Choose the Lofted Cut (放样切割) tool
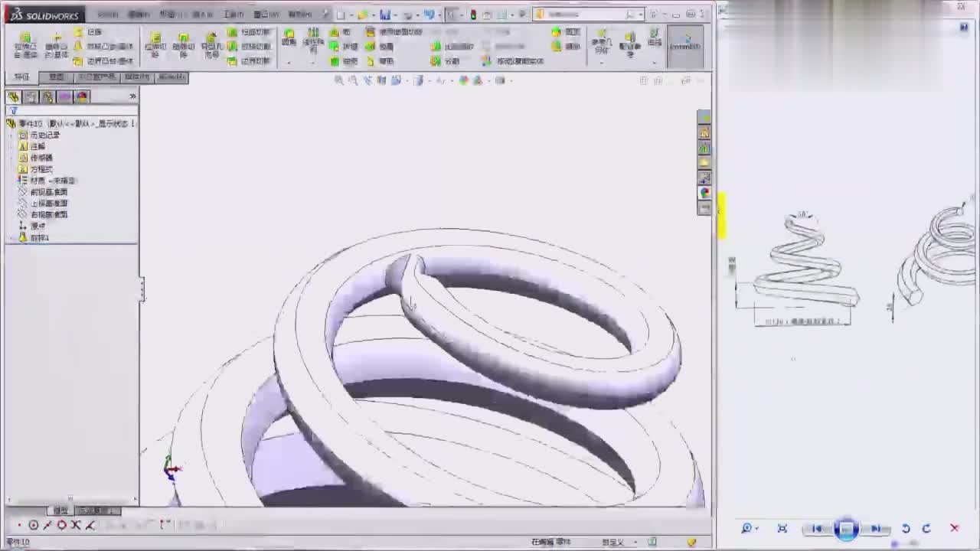 pyautogui.click(x=249, y=47)
